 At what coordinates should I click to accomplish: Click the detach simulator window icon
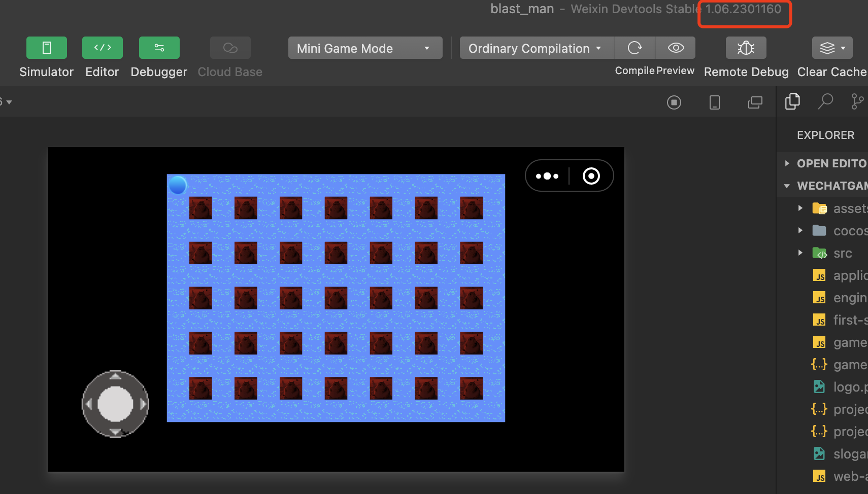[x=755, y=102]
